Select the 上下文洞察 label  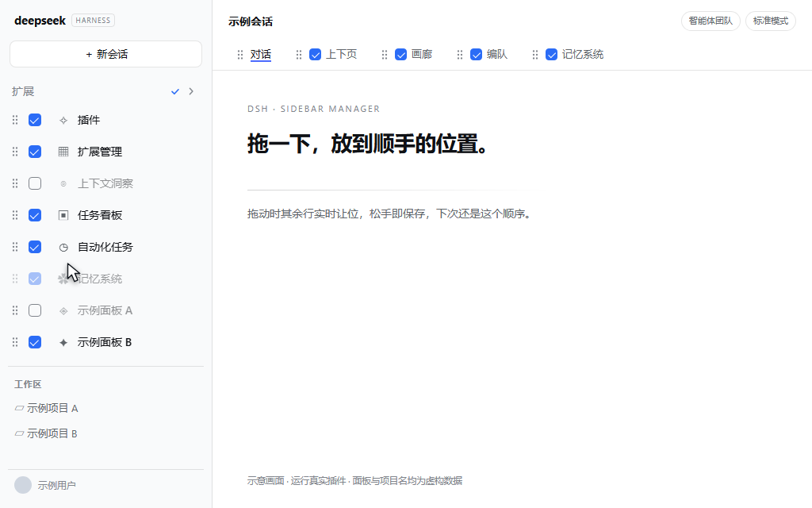pos(105,183)
